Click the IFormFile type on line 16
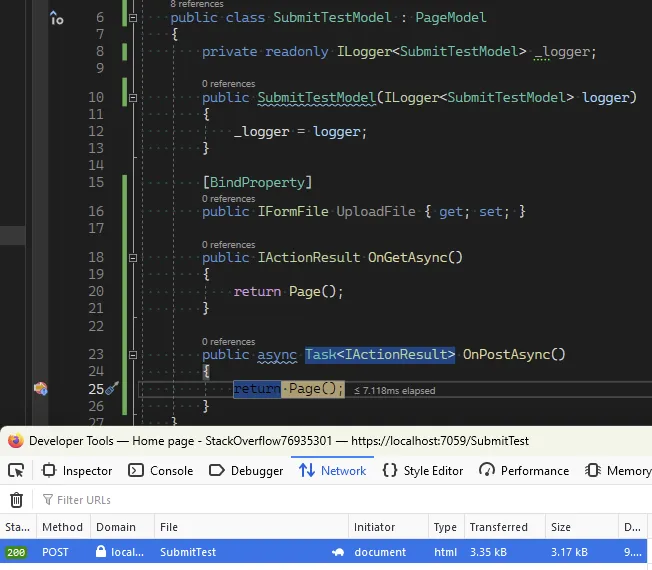 pos(293,212)
